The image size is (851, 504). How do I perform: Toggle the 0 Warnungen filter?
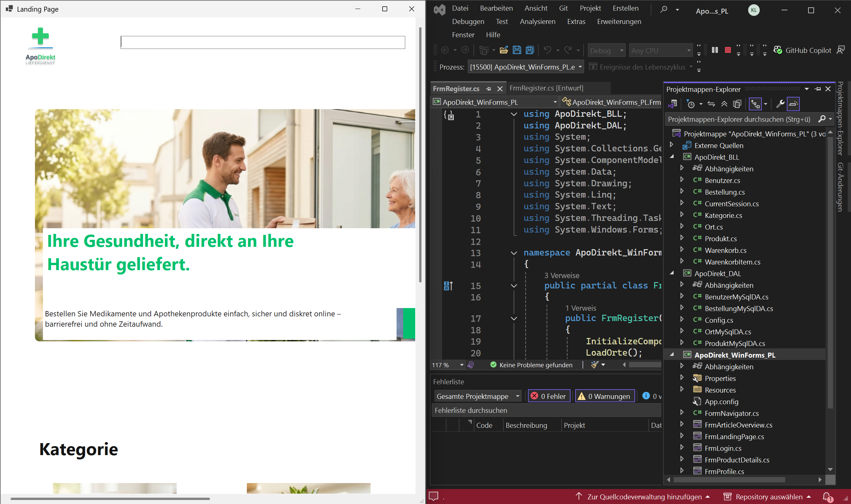pyautogui.click(x=605, y=396)
